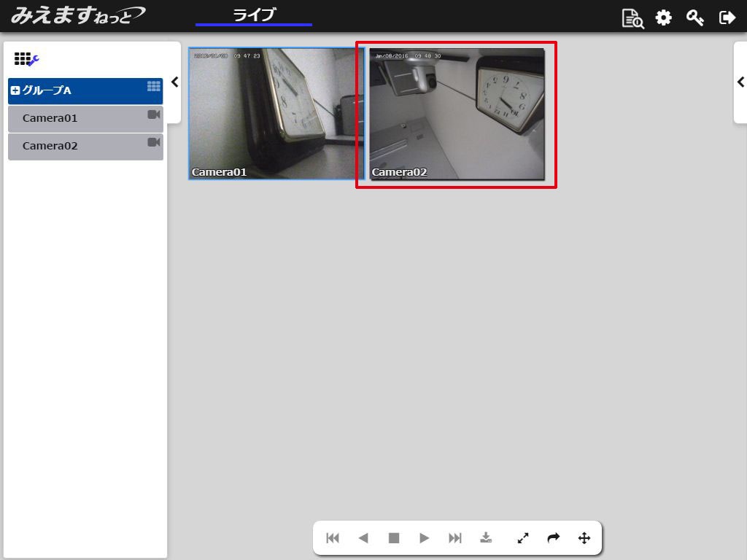
Task: Open settings with the gear icon
Action: (x=663, y=18)
